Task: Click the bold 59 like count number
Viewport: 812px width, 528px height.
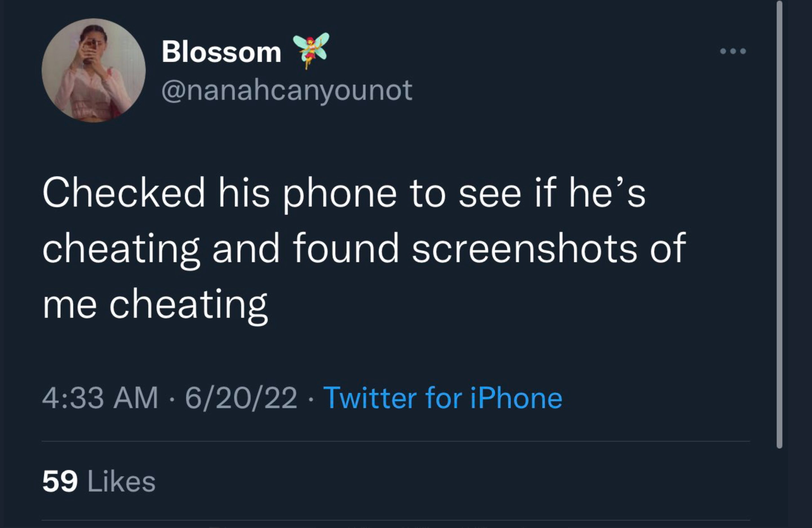Action: (60, 482)
